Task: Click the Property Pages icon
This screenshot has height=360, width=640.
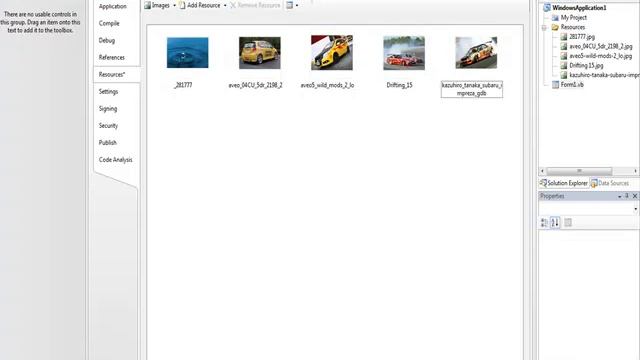Action: (x=568, y=222)
